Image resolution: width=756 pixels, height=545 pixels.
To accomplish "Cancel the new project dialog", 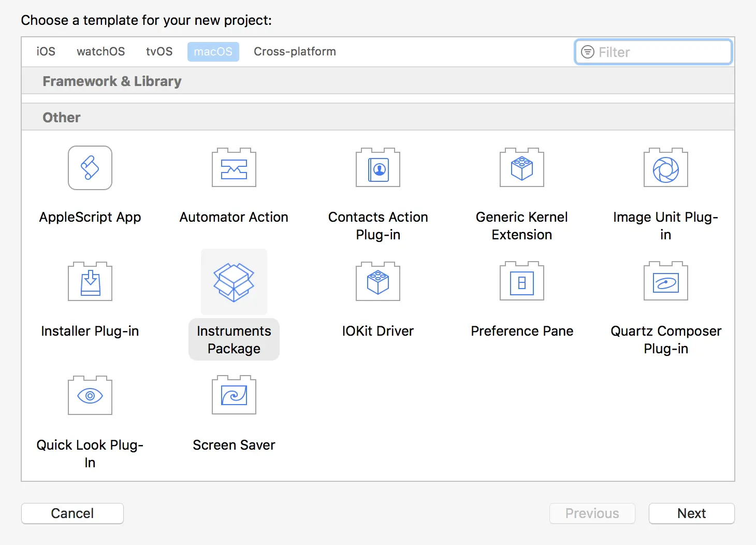I will 72,513.
